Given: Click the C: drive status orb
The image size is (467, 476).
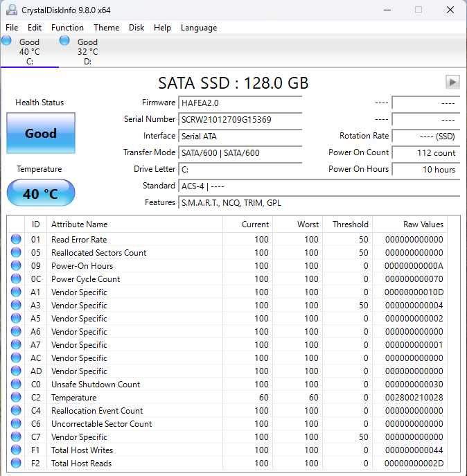Looking at the screenshot, I should click(x=7, y=41).
